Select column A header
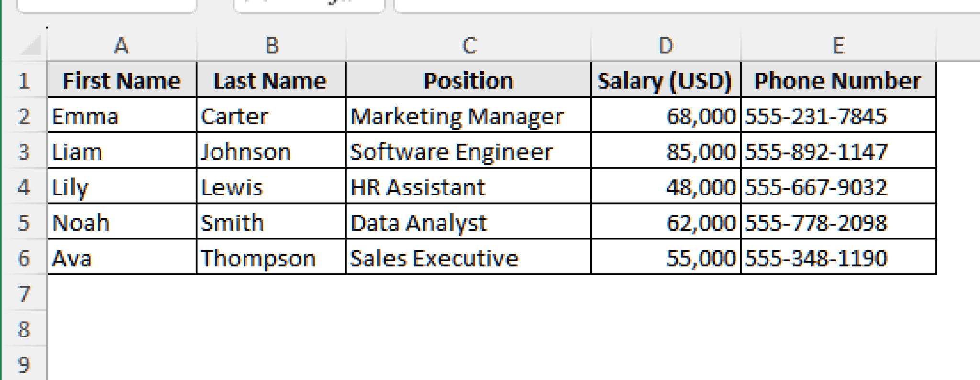Viewport: 980px width, 380px height. [122, 45]
